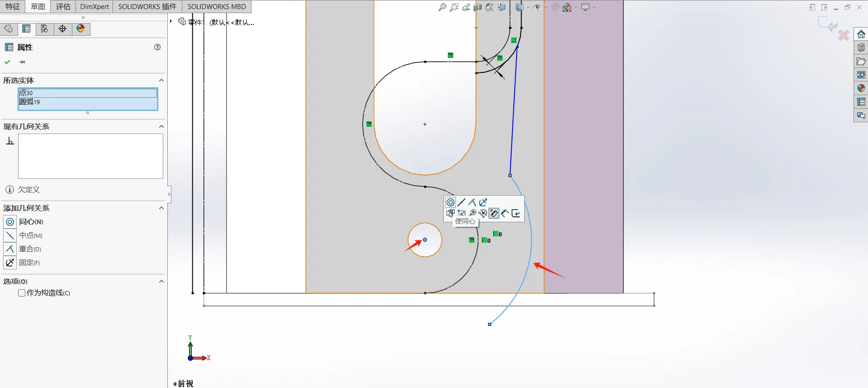
Task: Click the Zoom to Area tool
Action: [x=454, y=7]
